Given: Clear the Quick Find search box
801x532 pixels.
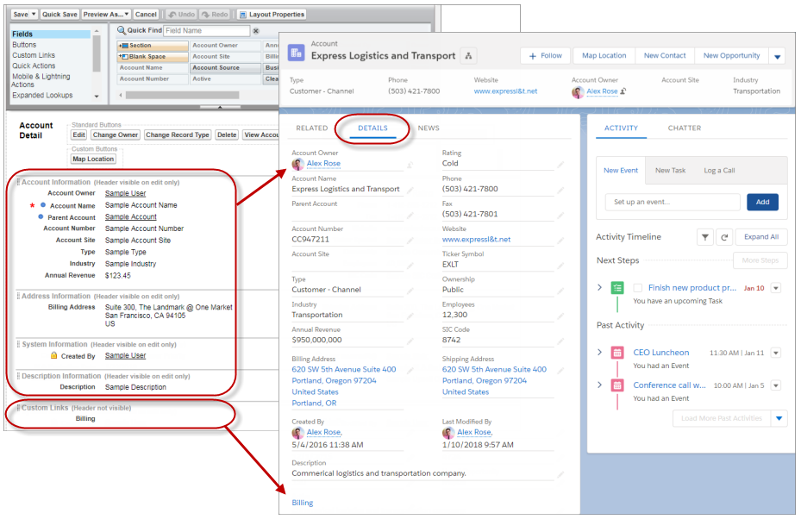Looking at the screenshot, I should pos(256,31).
